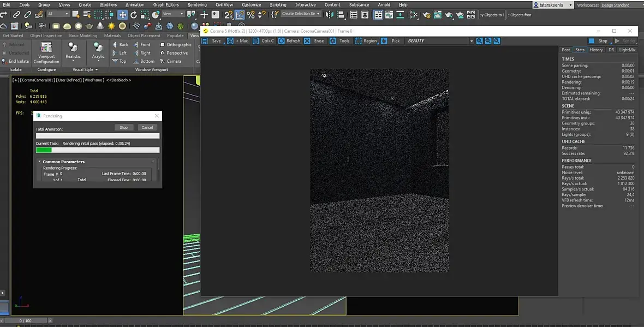The height and width of the screenshot is (327, 644).
Task: Switch to the LightMix tab
Action: pos(627,50)
